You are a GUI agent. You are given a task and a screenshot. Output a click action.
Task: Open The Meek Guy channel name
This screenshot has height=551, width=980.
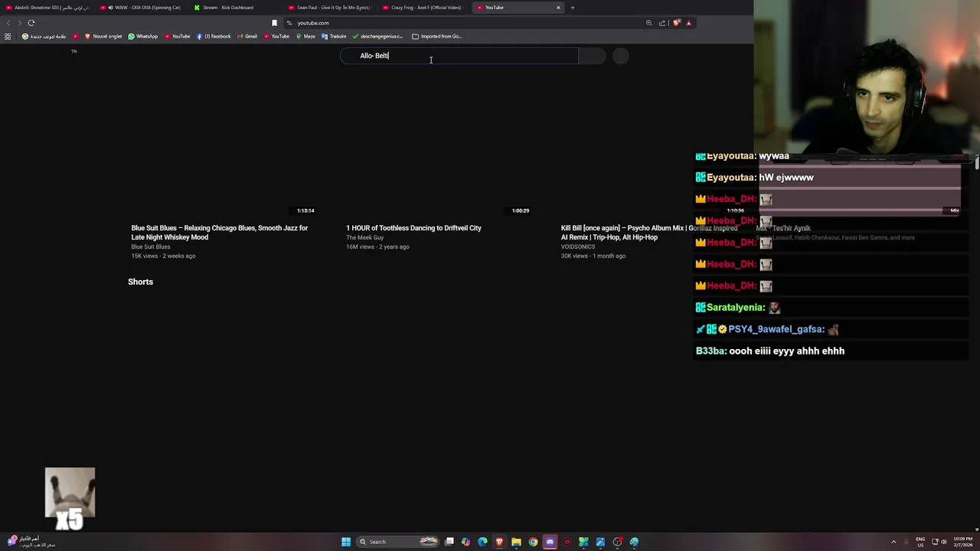364,237
